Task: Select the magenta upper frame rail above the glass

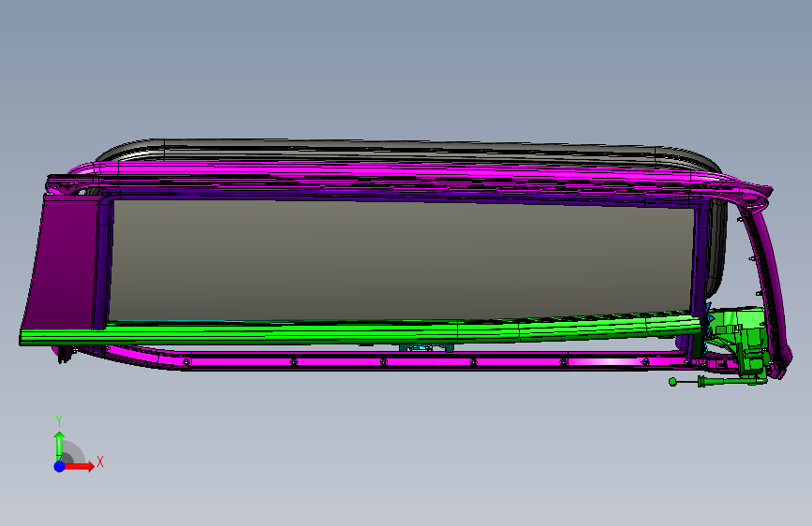Action: 404,179
